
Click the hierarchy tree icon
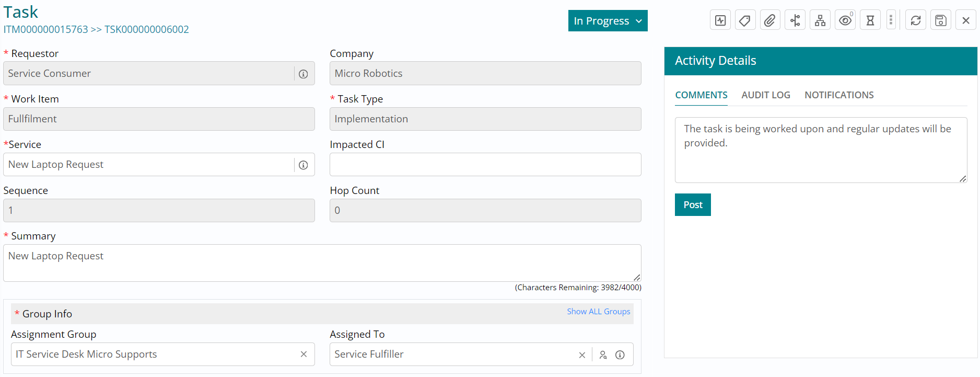click(820, 20)
